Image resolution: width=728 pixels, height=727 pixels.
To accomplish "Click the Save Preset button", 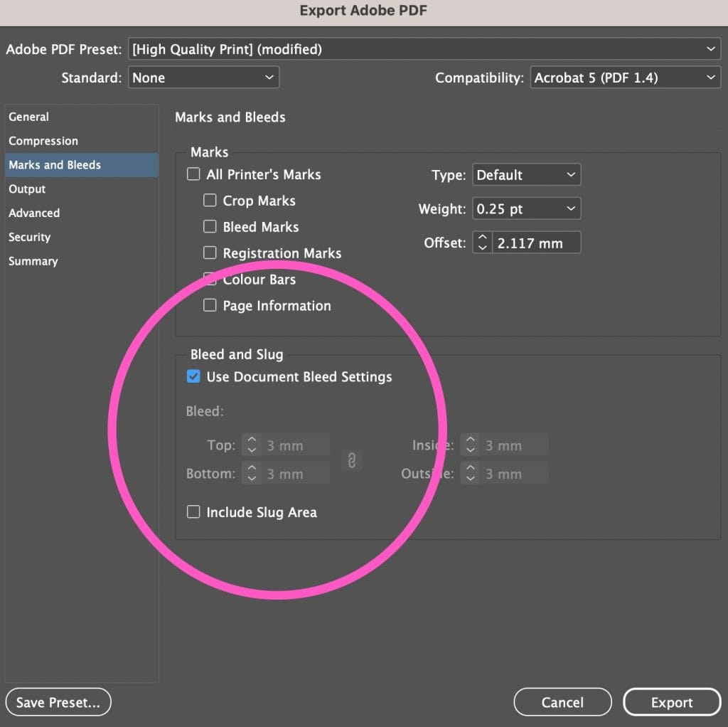I will tap(58, 702).
